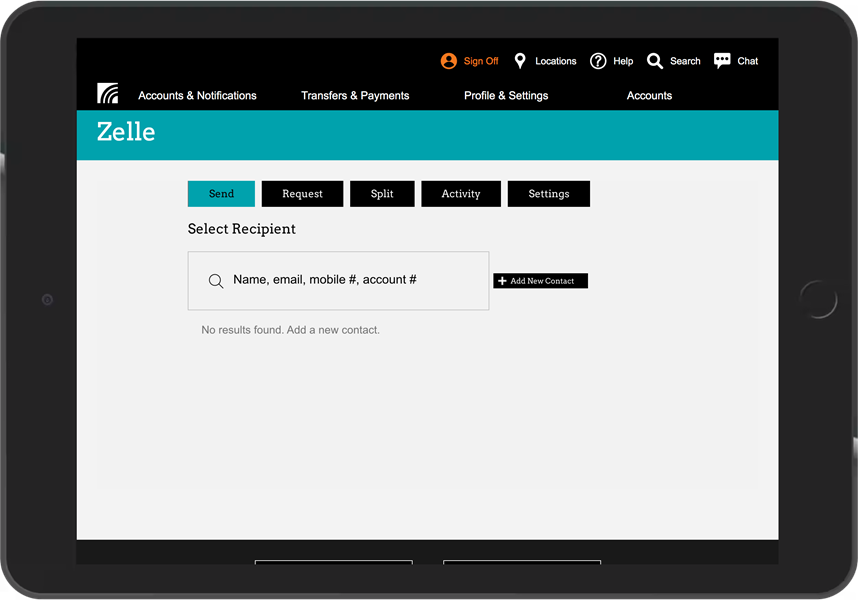Click the Select Recipient heading
The height and width of the screenshot is (600, 858).
(241, 229)
